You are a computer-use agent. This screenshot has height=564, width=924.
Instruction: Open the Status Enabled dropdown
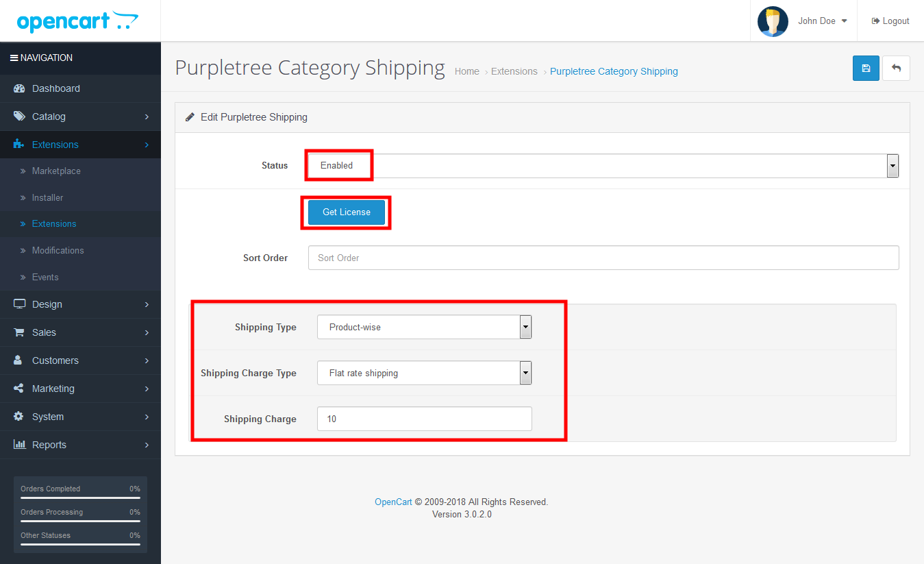click(x=603, y=166)
